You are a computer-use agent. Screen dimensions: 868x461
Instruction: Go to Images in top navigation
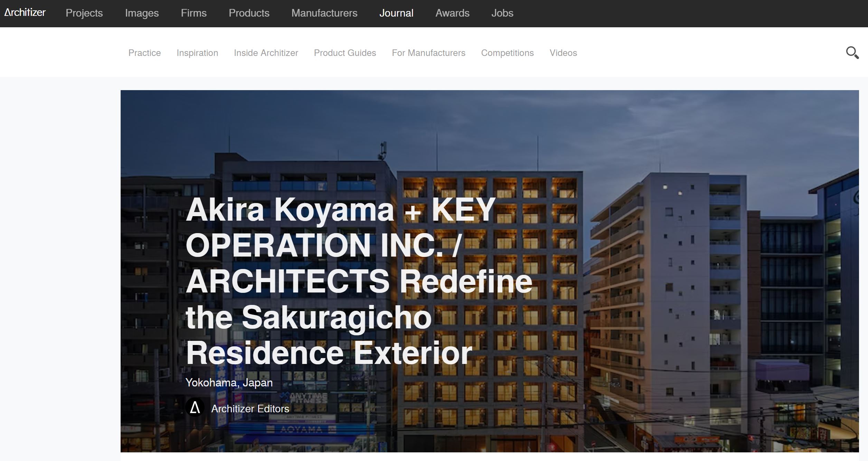[x=142, y=13]
